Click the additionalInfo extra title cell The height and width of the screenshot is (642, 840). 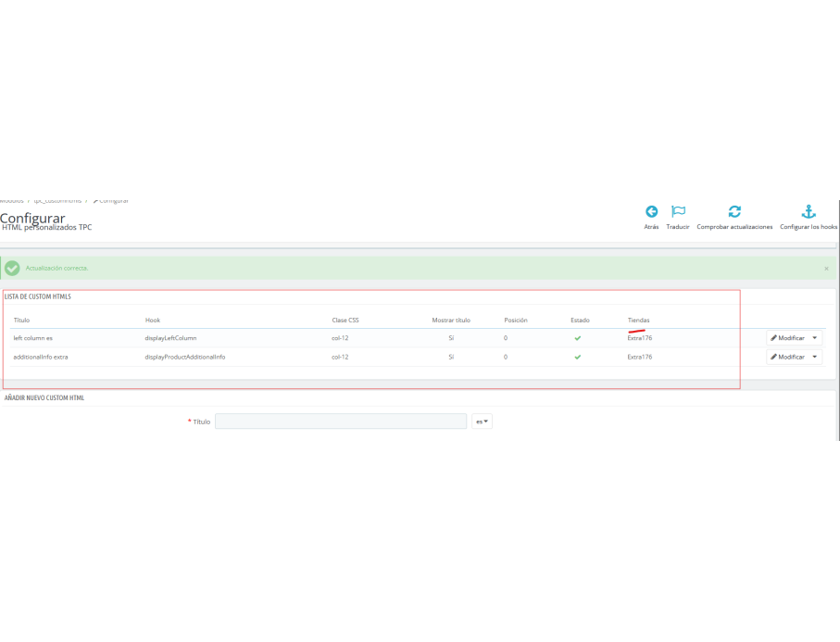click(40, 357)
